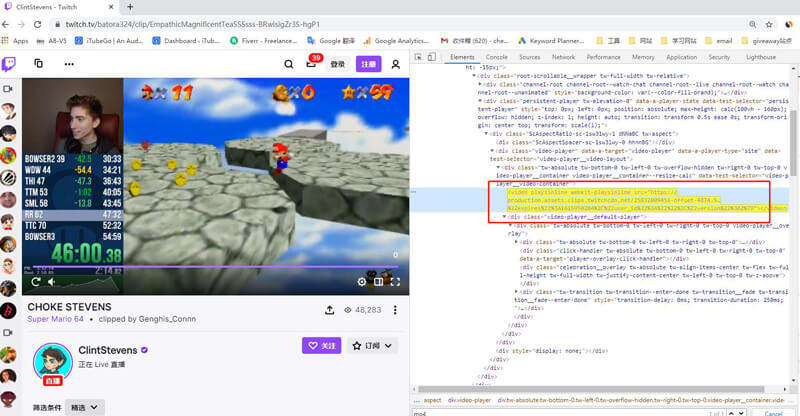This screenshot has width=800, height=416.
Task: Bookmark this page with the star icon
Action: click(769, 24)
